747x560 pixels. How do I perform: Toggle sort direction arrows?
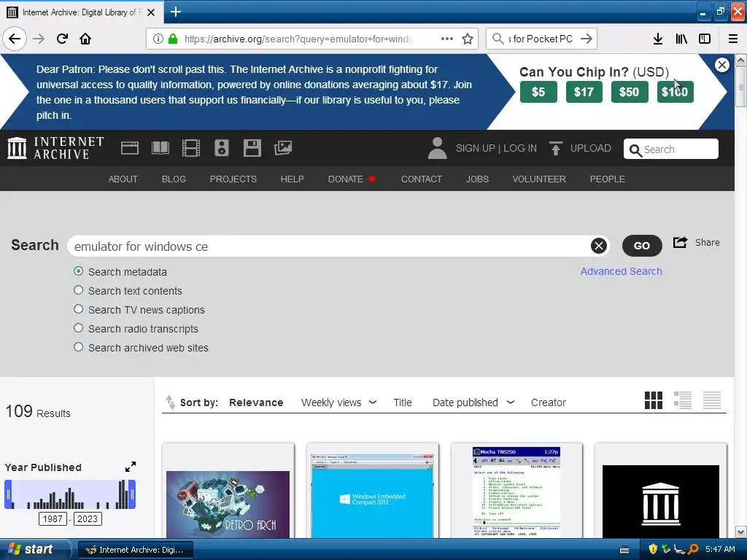(x=170, y=402)
